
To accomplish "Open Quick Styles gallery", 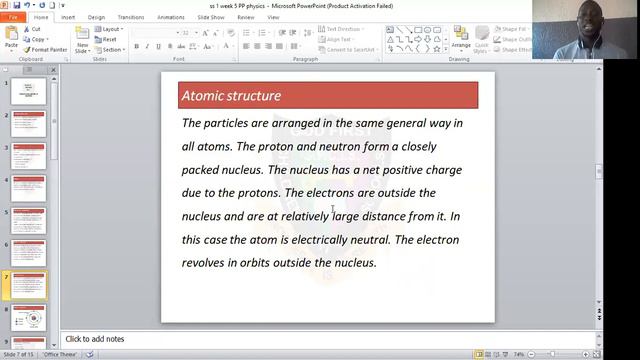I will tap(482, 40).
